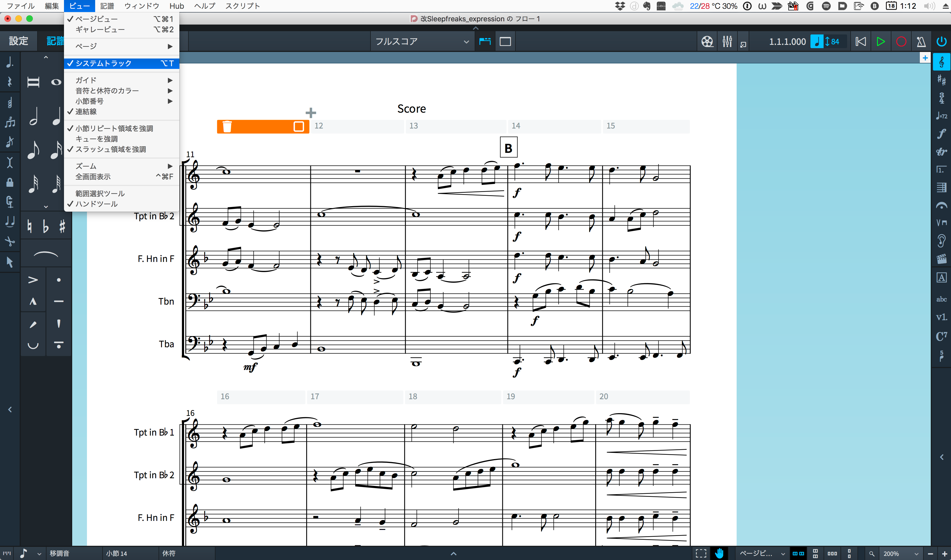Select the eighth note duration
951x560 pixels.
pos(34,150)
